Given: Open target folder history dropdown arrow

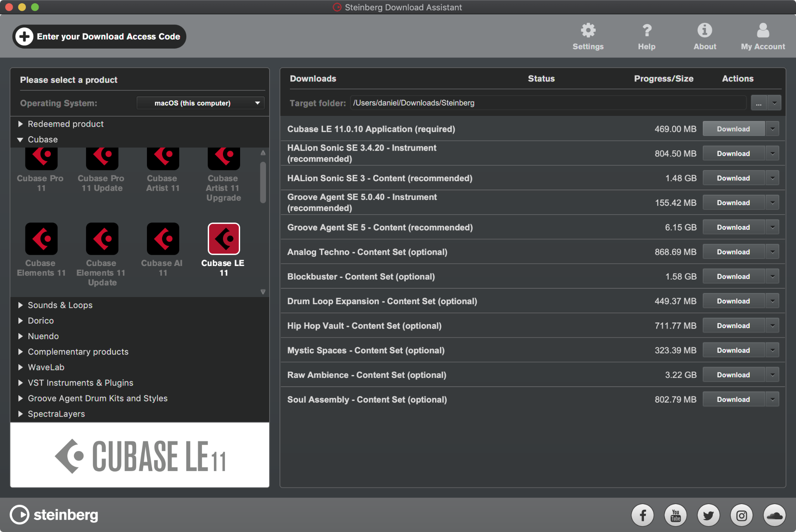Looking at the screenshot, I should 774,103.
